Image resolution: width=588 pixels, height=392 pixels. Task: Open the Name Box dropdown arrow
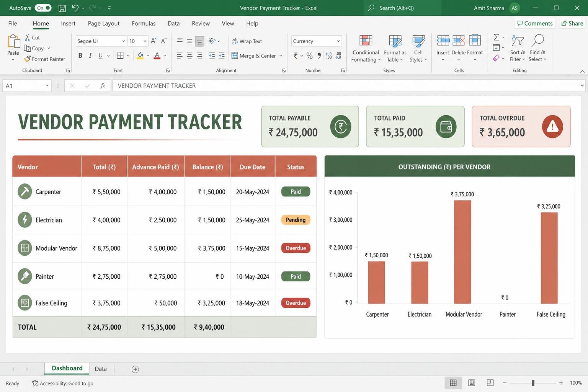click(x=47, y=86)
